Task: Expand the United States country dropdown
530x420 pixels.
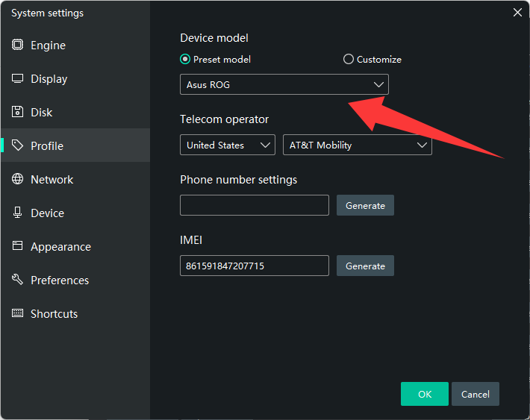Action: (228, 145)
